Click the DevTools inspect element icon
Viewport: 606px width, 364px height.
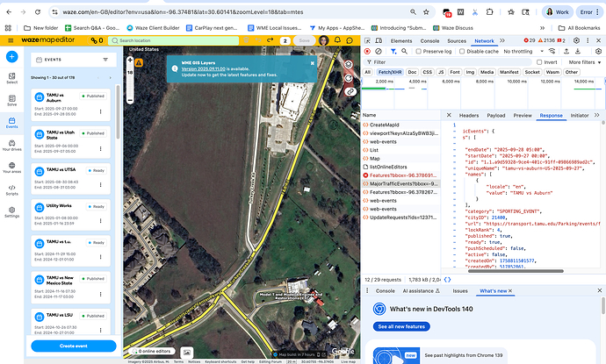367,40
